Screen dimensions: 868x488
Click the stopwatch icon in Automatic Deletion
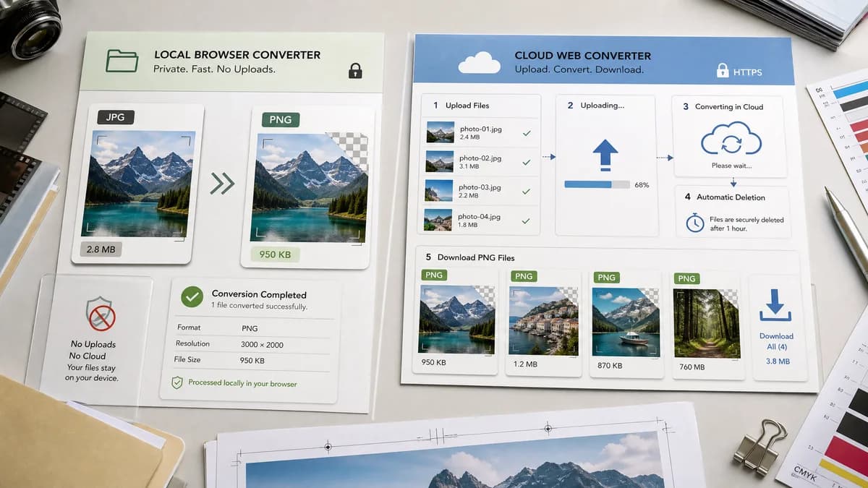[x=695, y=223]
